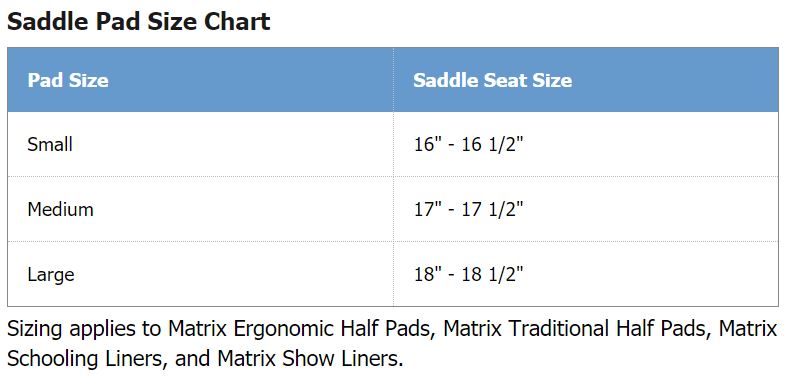Screen dimensions: 807x378
Task: Select the Saddle Seat Size column header
Action: (586, 80)
